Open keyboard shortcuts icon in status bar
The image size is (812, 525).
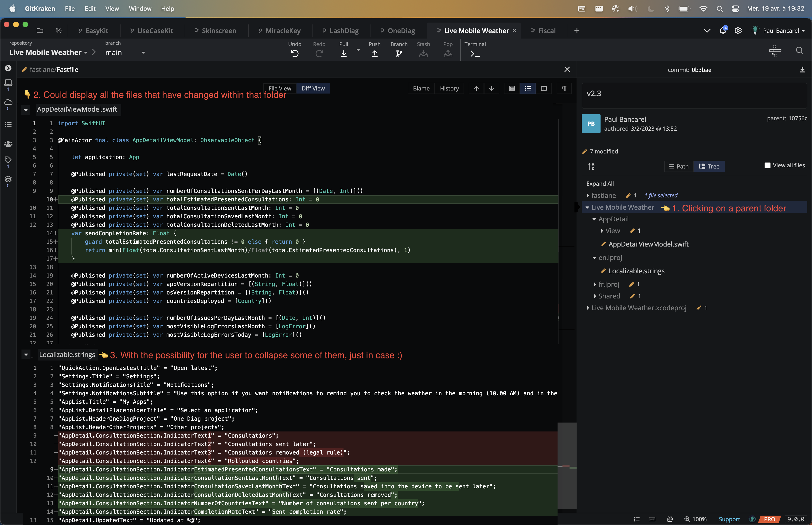click(x=652, y=519)
